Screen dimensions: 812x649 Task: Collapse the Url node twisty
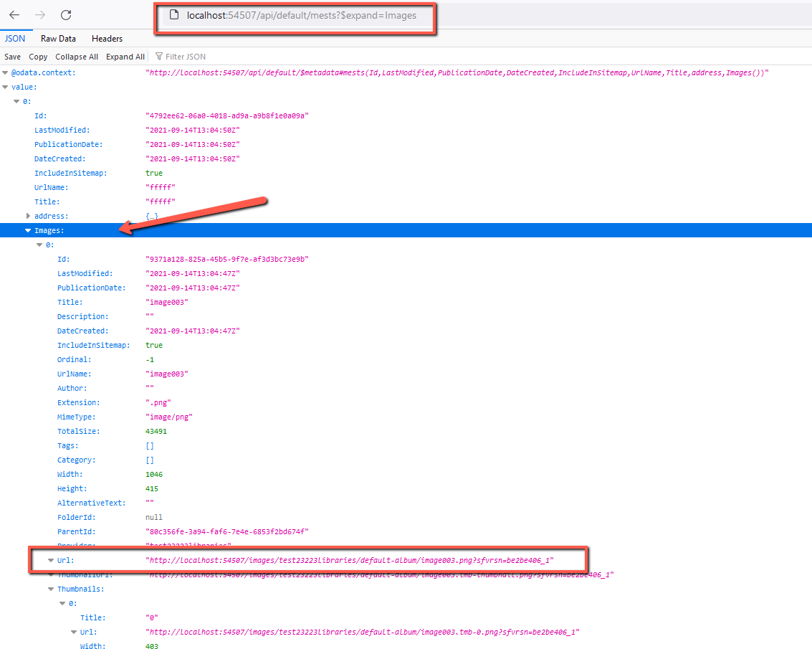click(x=51, y=560)
